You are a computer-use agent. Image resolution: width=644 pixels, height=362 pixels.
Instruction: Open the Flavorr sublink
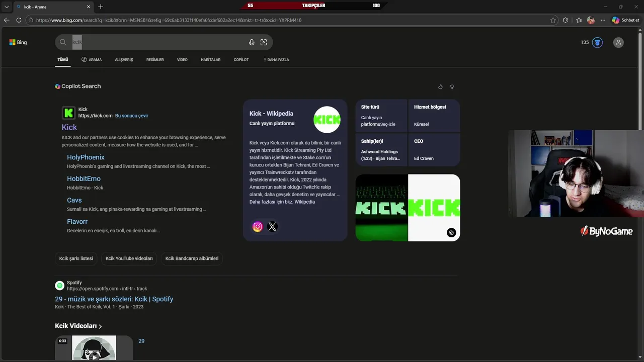tap(77, 222)
